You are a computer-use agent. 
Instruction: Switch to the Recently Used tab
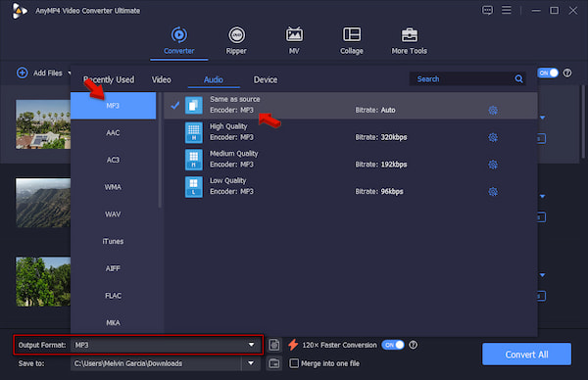coord(109,79)
